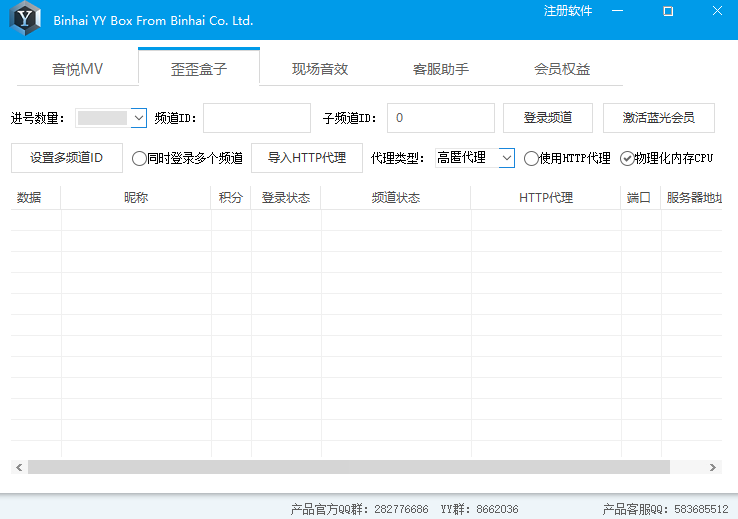Viewport: 738px width, 519px height.
Task: Click the Y hexagon app logo
Action: pos(25,19)
